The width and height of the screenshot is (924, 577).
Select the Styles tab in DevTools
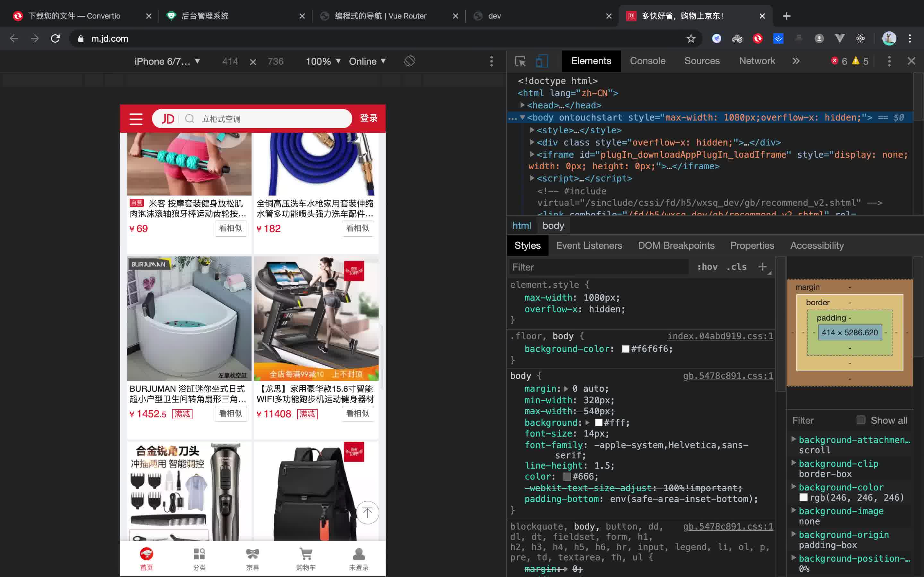[x=527, y=245]
